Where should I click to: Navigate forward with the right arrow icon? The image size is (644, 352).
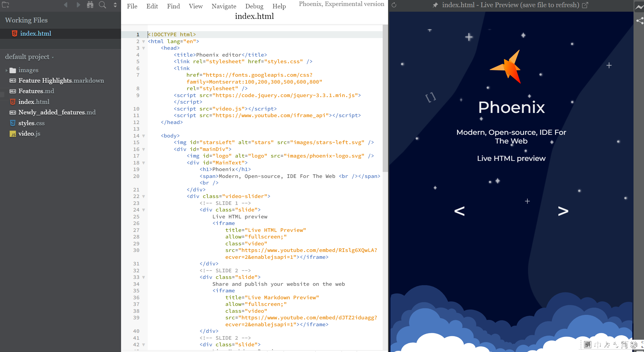tap(78, 5)
